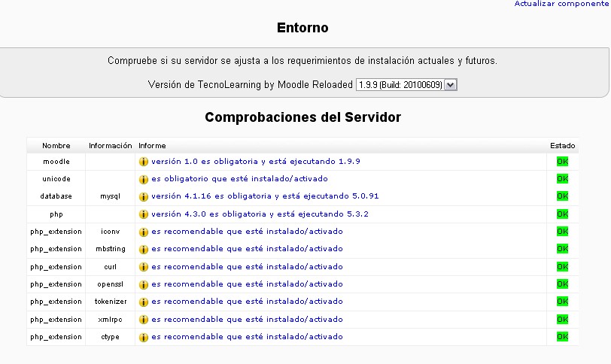The width and height of the screenshot is (611, 364).
Task: Click the php version 4.3.0 report link
Action: coord(260,214)
